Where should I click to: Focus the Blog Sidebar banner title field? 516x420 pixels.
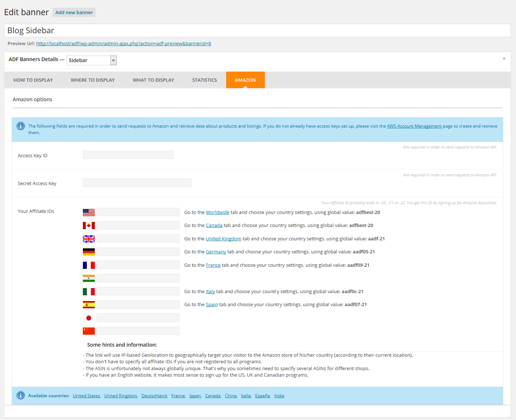pyautogui.click(x=257, y=30)
